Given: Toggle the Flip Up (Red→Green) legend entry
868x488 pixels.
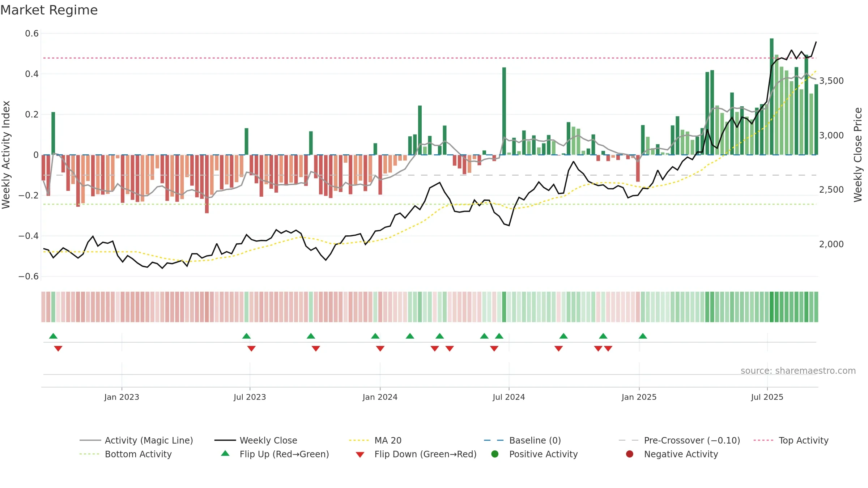Looking at the screenshot, I should (x=275, y=454).
